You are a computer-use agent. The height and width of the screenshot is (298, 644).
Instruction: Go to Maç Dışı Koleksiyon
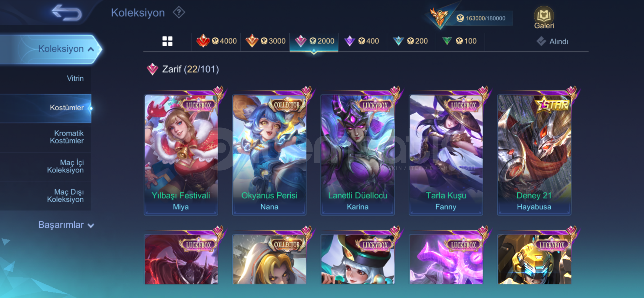pyautogui.click(x=45, y=196)
